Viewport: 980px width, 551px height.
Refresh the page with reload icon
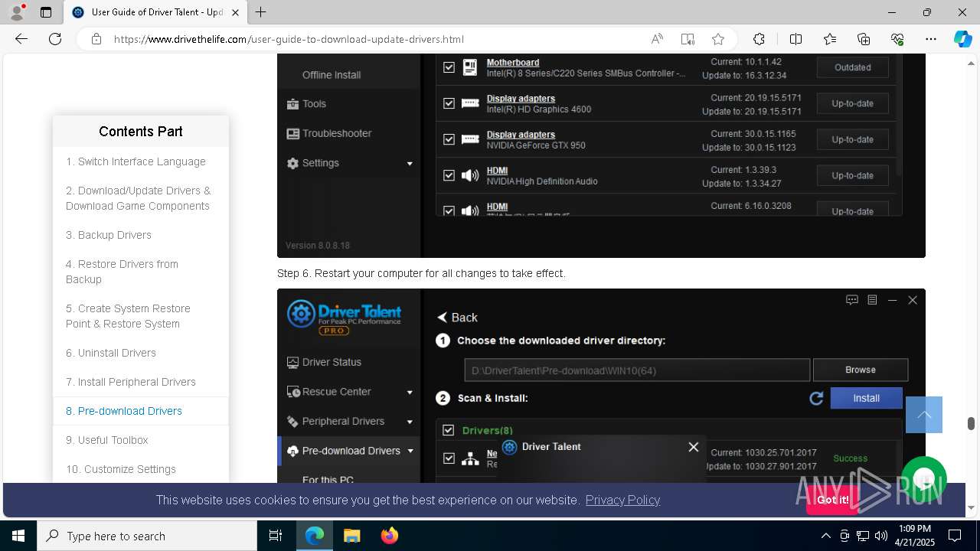(55, 39)
